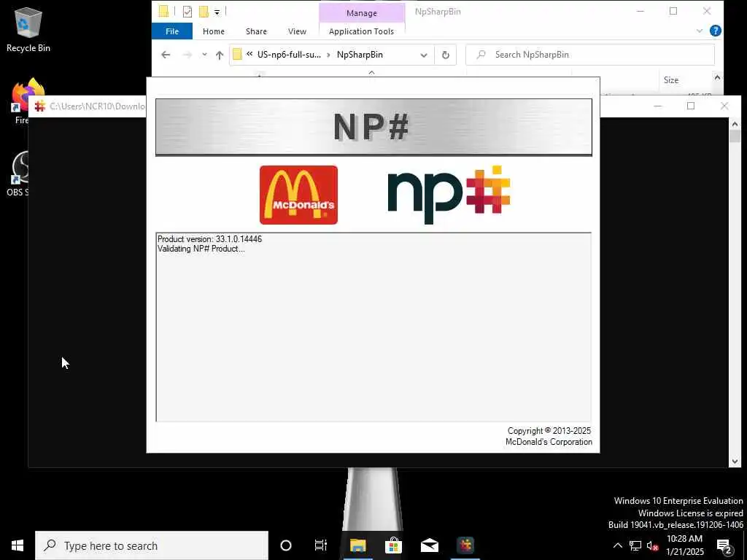The width and height of the screenshot is (747, 560).
Task: Switch to the View ribbon tab
Action: click(x=297, y=31)
